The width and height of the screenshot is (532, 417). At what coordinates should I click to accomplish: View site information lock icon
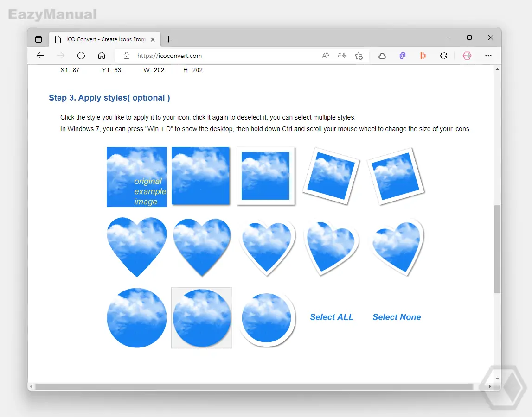[127, 56]
